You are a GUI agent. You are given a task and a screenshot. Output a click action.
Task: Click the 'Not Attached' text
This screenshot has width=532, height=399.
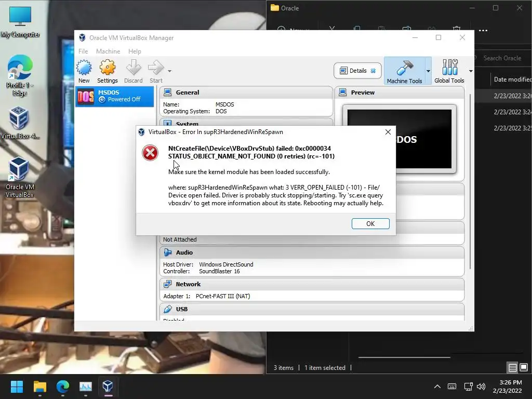(x=179, y=240)
